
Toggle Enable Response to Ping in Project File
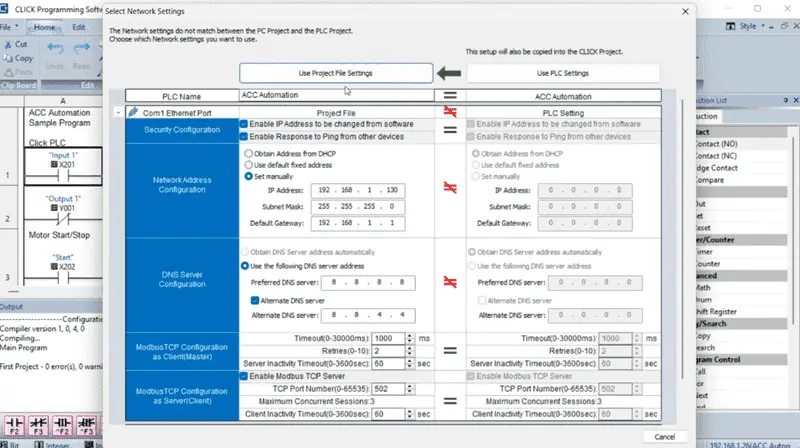point(243,137)
